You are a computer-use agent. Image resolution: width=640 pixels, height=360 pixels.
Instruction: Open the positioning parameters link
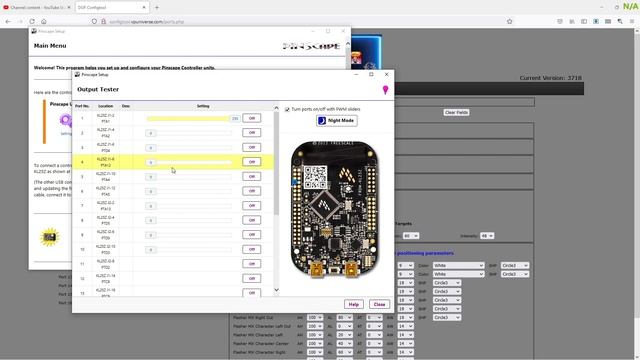[x=425, y=253]
